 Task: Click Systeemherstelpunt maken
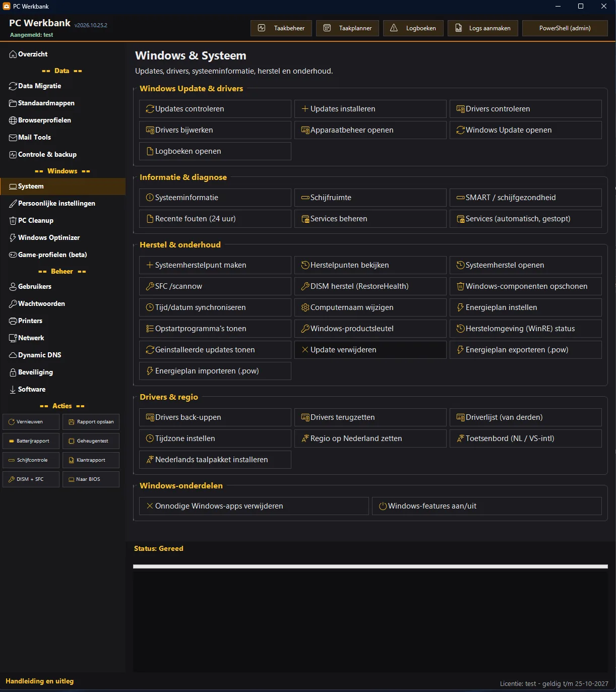[x=215, y=265]
